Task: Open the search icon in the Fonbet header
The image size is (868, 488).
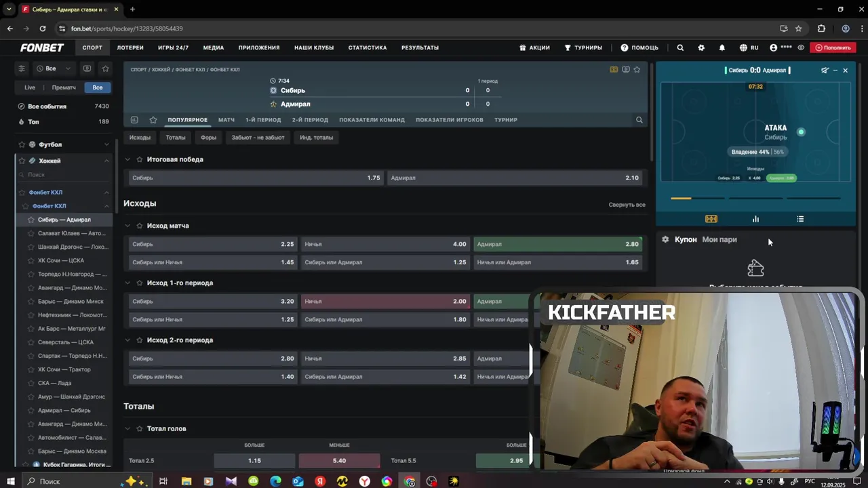Action: coord(680,47)
